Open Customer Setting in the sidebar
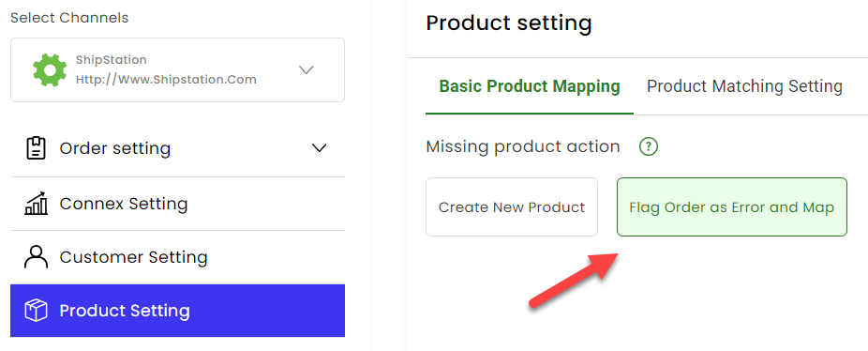This screenshot has width=868, height=351. [x=178, y=257]
